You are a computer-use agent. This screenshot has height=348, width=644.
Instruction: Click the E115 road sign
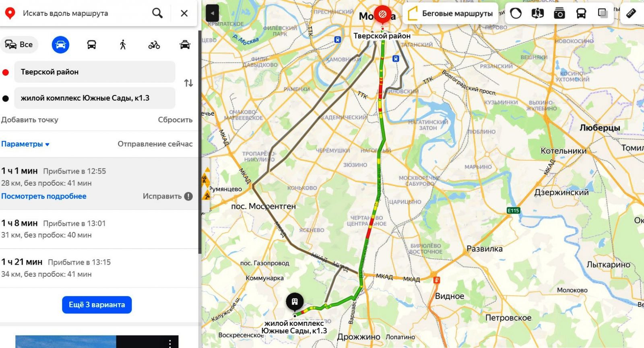coord(513,210)
